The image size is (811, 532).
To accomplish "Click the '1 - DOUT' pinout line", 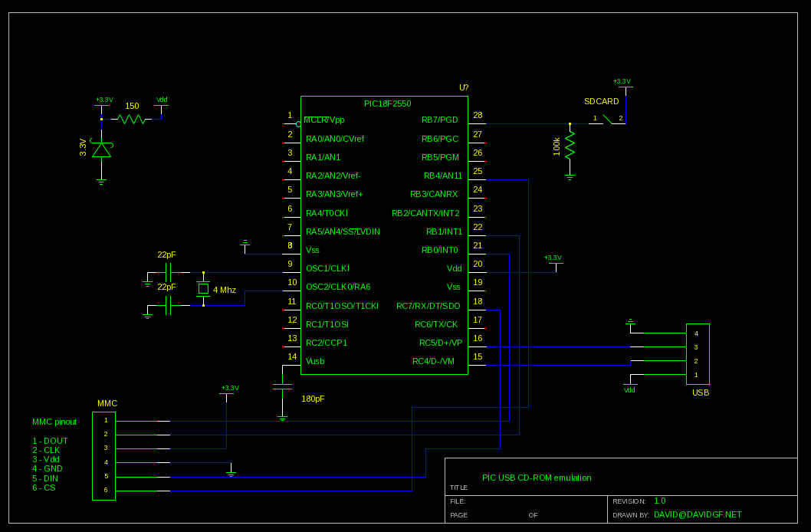I will click(50, 441).
